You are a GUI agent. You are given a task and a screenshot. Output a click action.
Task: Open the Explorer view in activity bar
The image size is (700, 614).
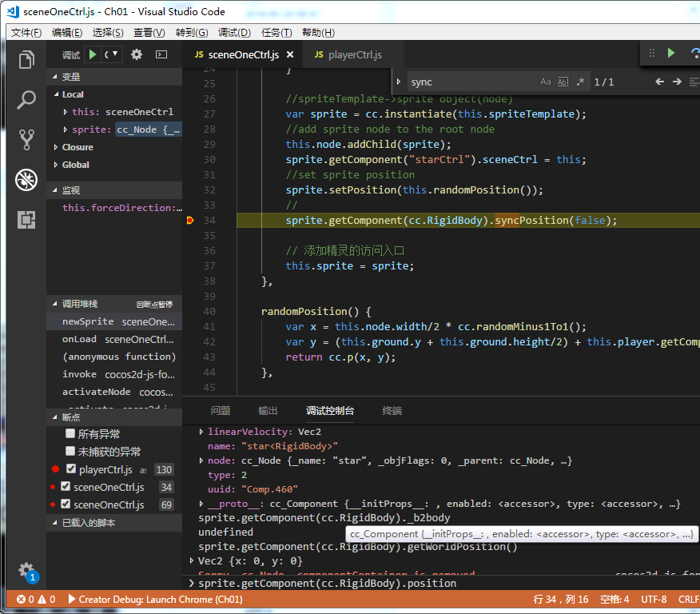click(x=26, y=60)
